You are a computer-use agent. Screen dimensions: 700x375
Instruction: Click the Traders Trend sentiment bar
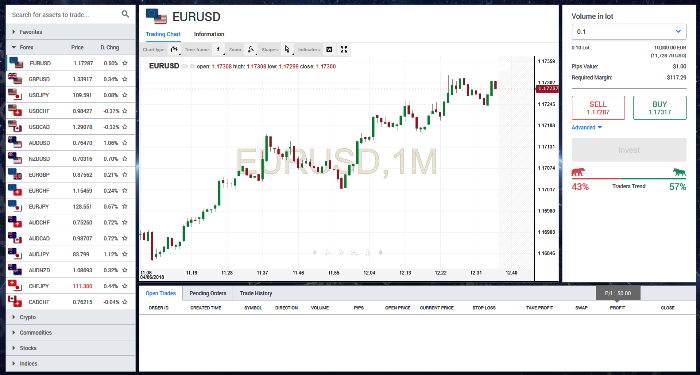629,179
